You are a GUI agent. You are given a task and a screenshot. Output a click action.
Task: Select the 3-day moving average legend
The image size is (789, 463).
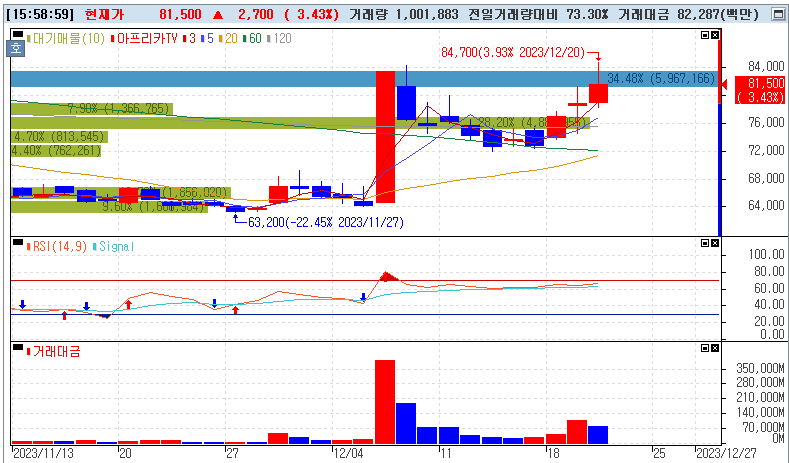(190, 38)
